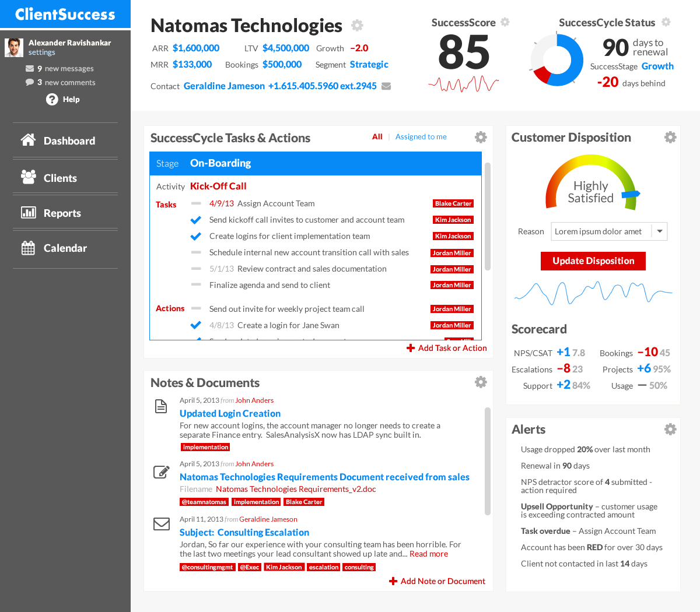This screenshot has height=612, width=700.
Task: Open the Clients people icon
Action: (28, 177)
